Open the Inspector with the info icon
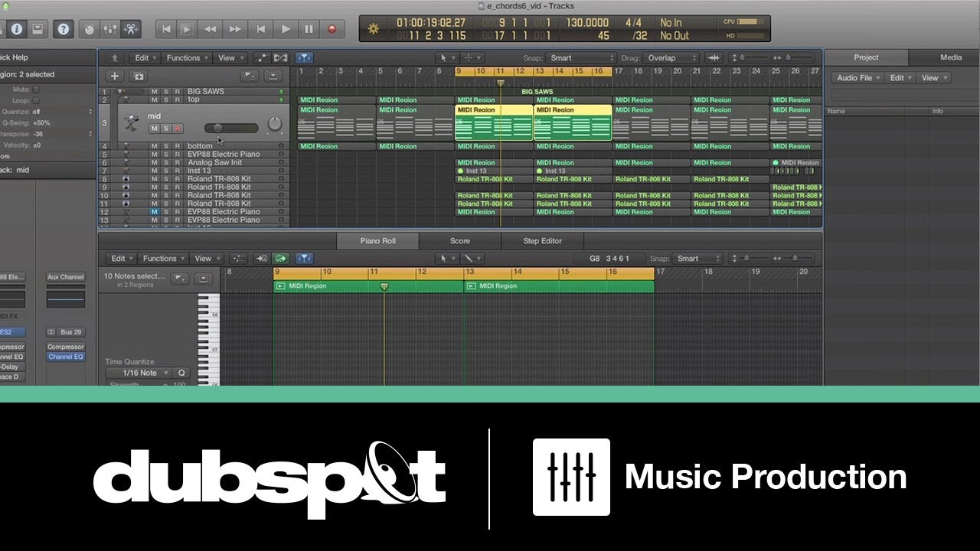Image resolution: width=980 pixels, height=551 pixels. 16,29
